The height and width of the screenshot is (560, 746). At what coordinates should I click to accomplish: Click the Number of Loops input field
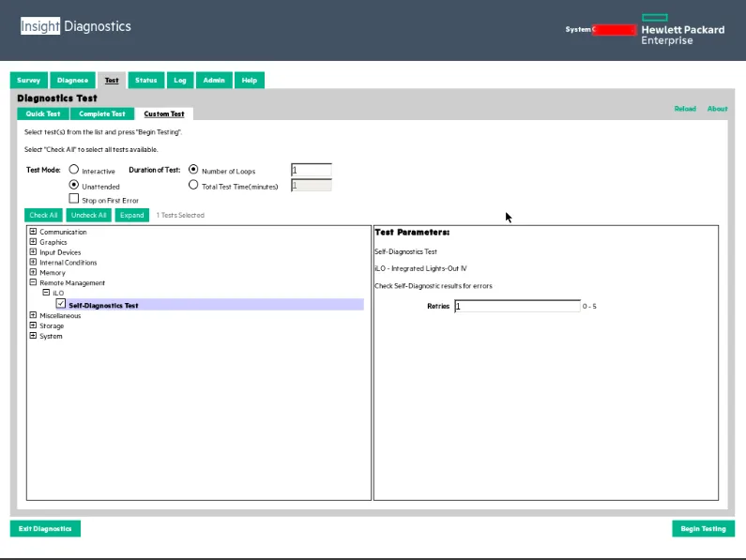(x=312, y=170)
